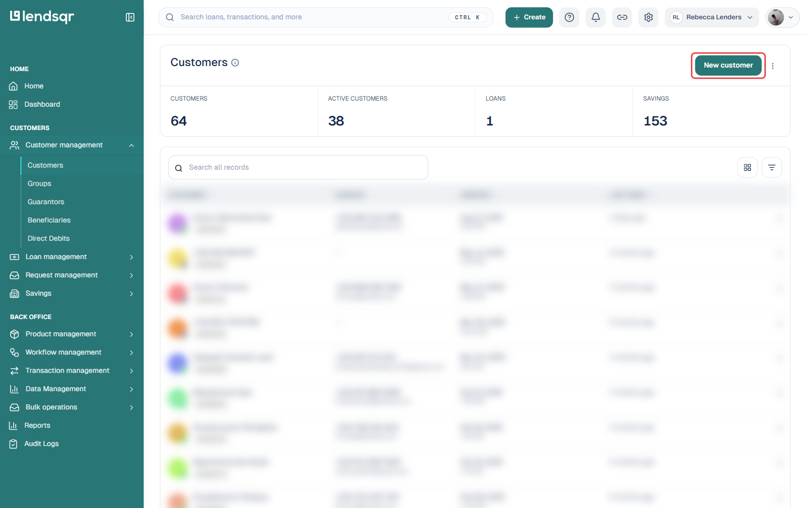Click the link chain icon in header
Screen dimensions: 812x508
(x=622, y=17)
